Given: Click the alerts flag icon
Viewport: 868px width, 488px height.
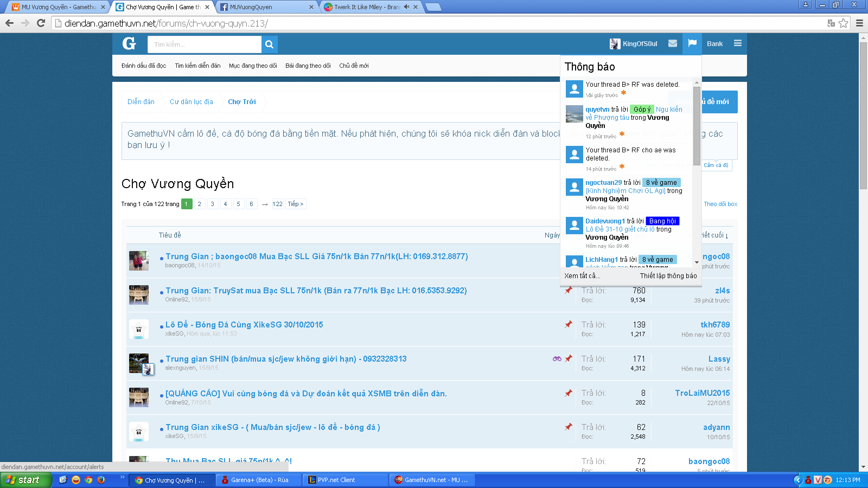Looking at the screenshot, I should point(692,43).
